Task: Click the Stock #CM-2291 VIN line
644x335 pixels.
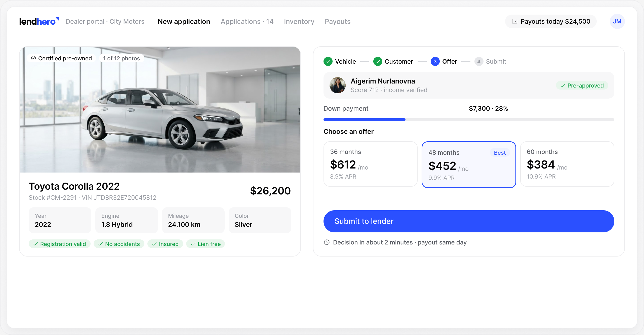Action: 92,197
